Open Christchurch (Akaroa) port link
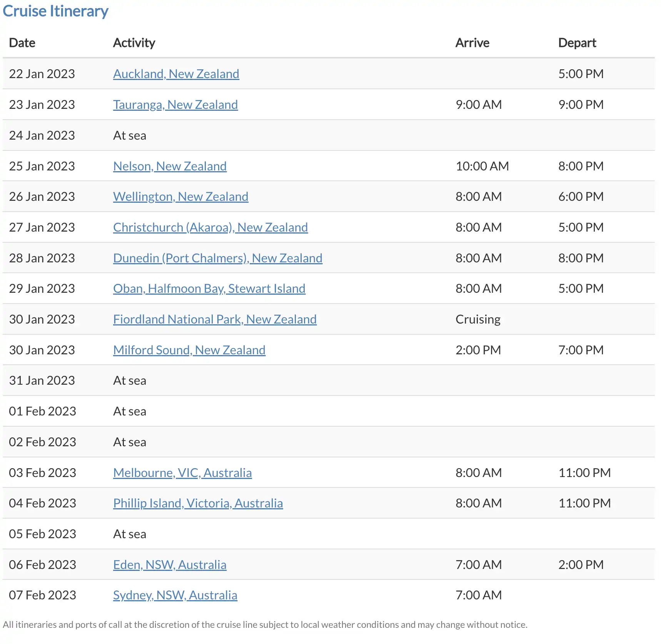 (210, 227)
